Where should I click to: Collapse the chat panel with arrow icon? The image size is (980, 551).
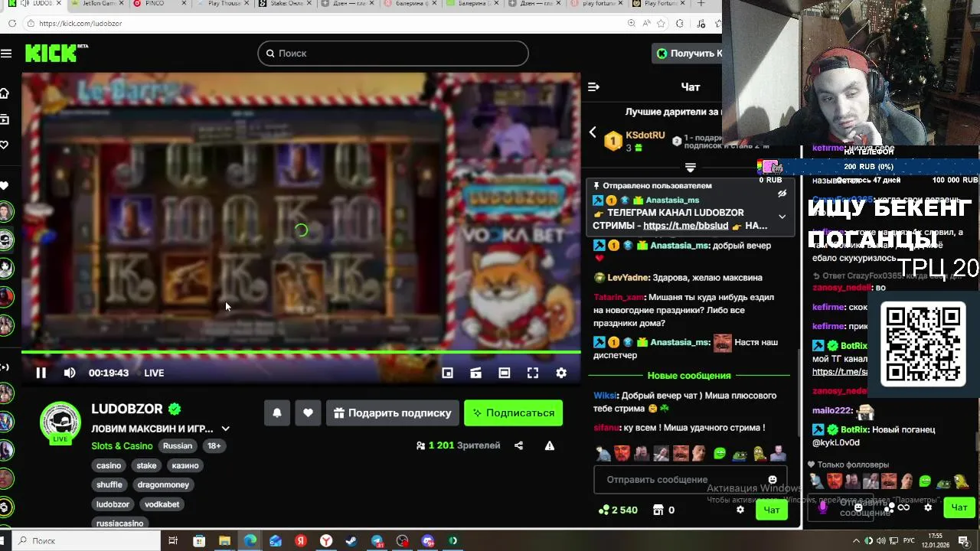click(x=593, y=87)
